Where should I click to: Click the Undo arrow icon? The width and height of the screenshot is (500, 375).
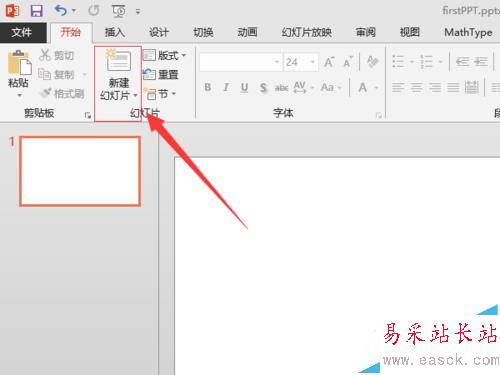(x=61, y=10)
